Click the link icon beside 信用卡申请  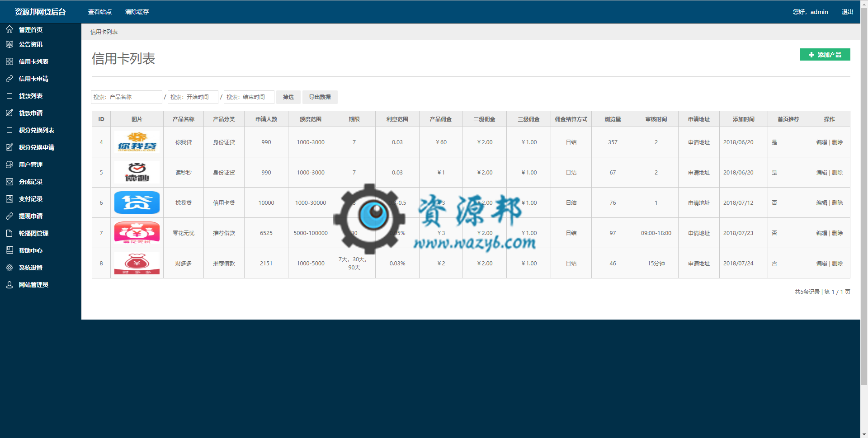(x=9, y=79)
